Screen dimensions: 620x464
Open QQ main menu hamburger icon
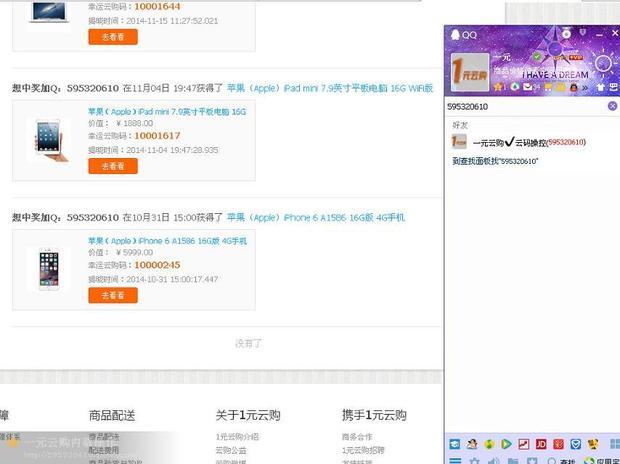point(455,461)
